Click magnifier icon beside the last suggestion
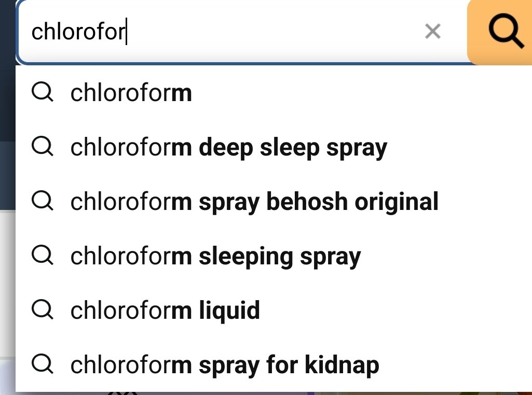Screen dimensions: 532x395 (42, 364)
